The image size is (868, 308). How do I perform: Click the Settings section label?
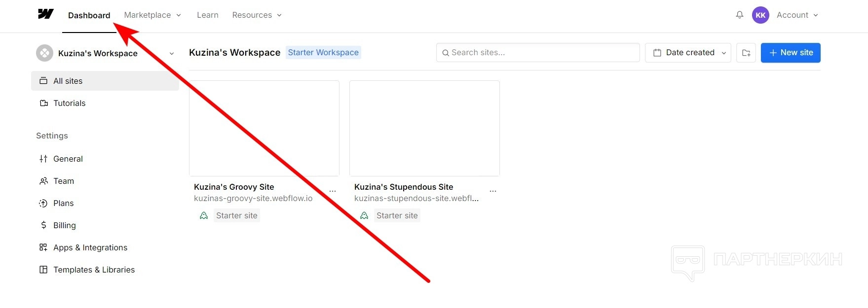coord(52,136)
